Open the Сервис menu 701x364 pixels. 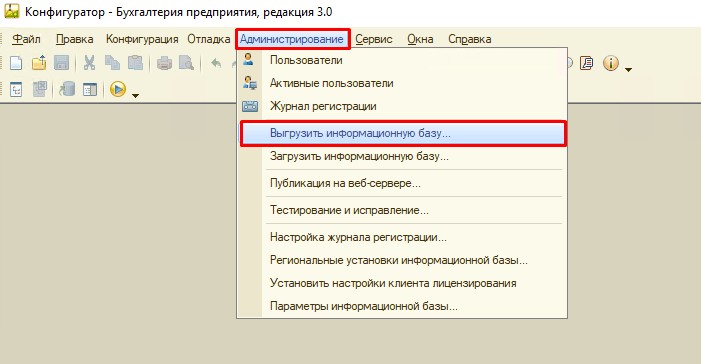coord(374,39)
